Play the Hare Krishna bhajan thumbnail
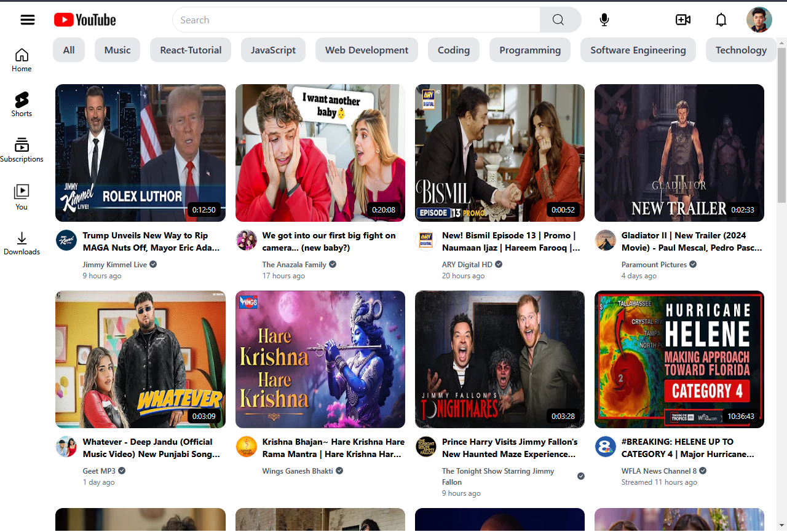The height and width of the screenshot is (532, 787). 320,359
